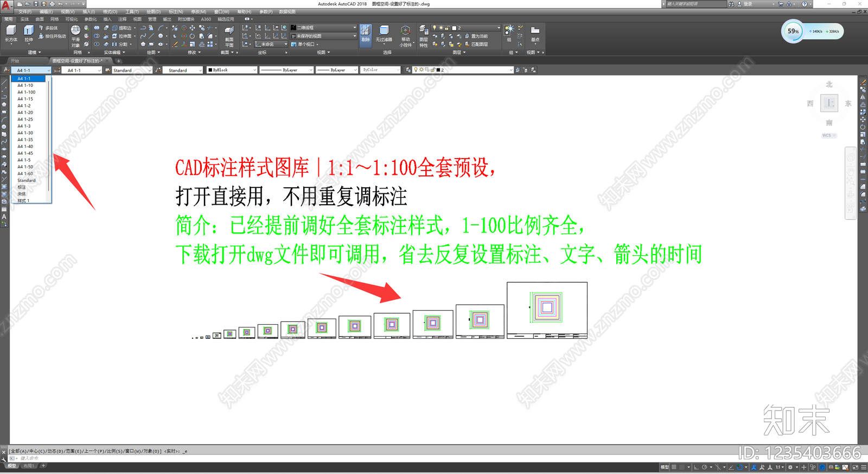Toggle polar tracking in status bar
This screenshot has height=474, width=868.
click(704, 467)
